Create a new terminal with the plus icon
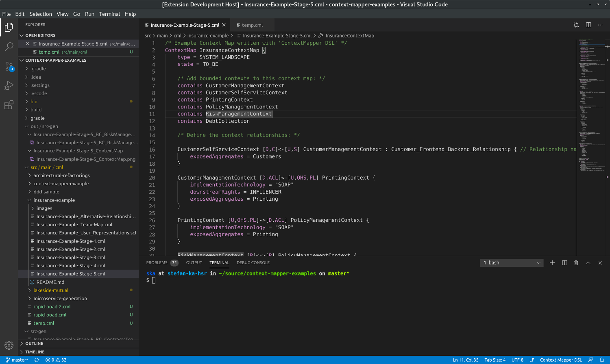This screenshot has height=364, width=610. click(552, 263)
